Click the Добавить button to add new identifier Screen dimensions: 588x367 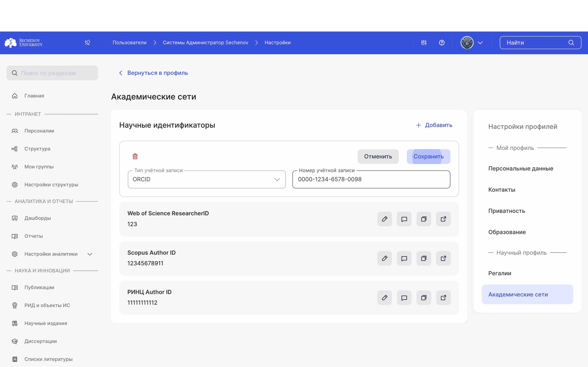[x=434, y=125]
